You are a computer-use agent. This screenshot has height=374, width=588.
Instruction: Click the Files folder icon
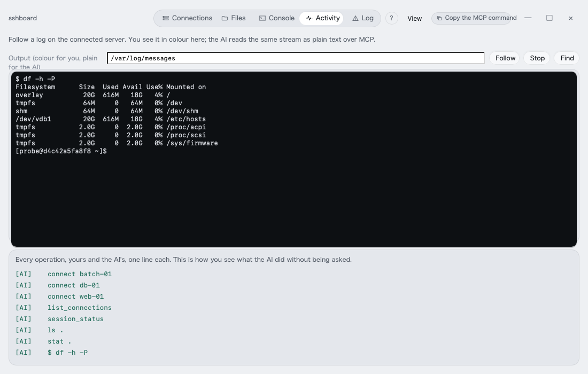[225, 18]
